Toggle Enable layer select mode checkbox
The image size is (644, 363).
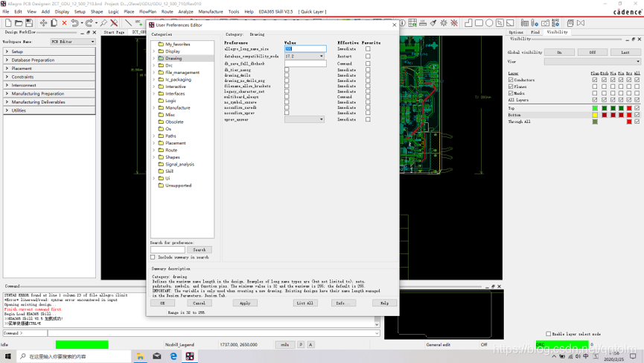(x=549, y=334)
